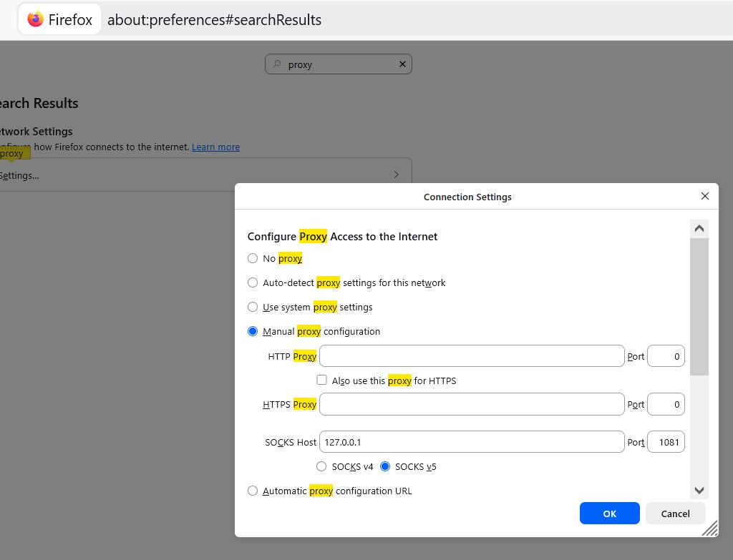
Task: Switch to SOCKS v4
Action: (322, 466)
